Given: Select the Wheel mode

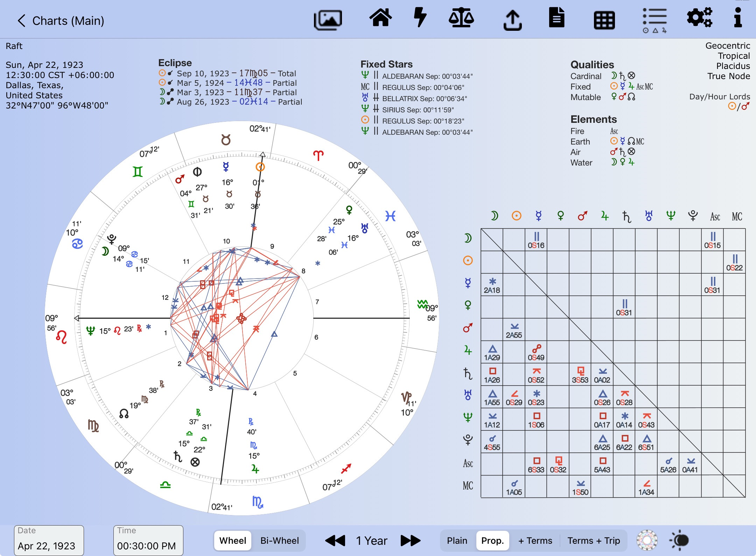Looking at the screenshot, I should pos(233,541).
